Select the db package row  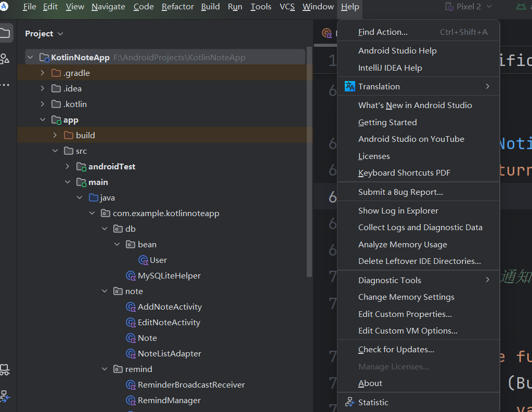(164, 229)
